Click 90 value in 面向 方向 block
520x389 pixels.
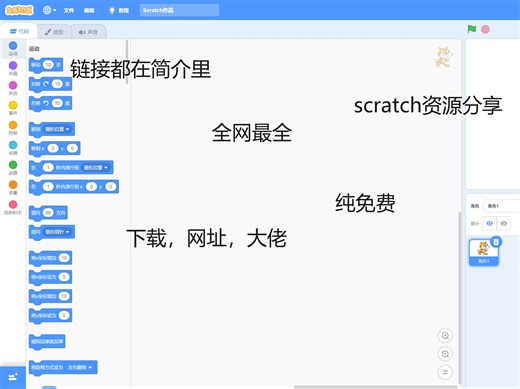pyautogui.click(x=48, y=212)
